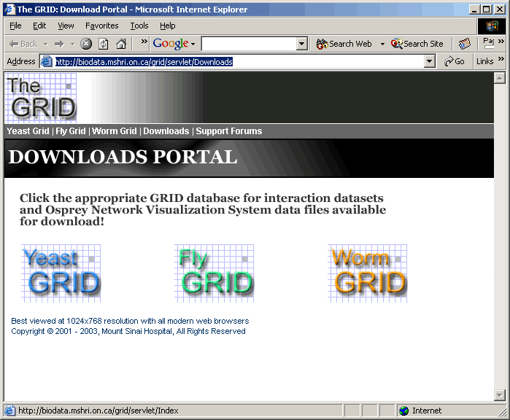The image size is (510, 420).
Task: Click the vertical scrollbar down arrow
Action: (500, 395)
